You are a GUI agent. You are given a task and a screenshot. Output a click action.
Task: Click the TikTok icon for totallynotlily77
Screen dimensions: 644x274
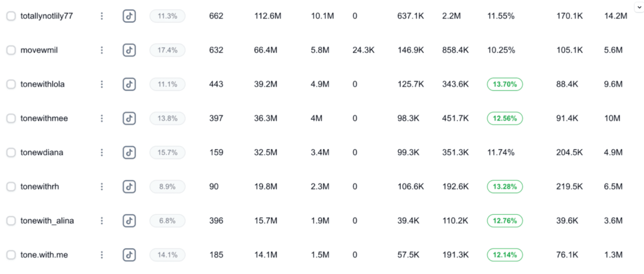point(129,16)
